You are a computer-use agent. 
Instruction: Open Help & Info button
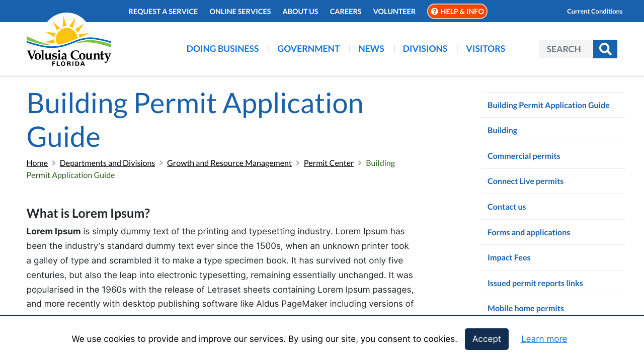click(x=457, y=11)
